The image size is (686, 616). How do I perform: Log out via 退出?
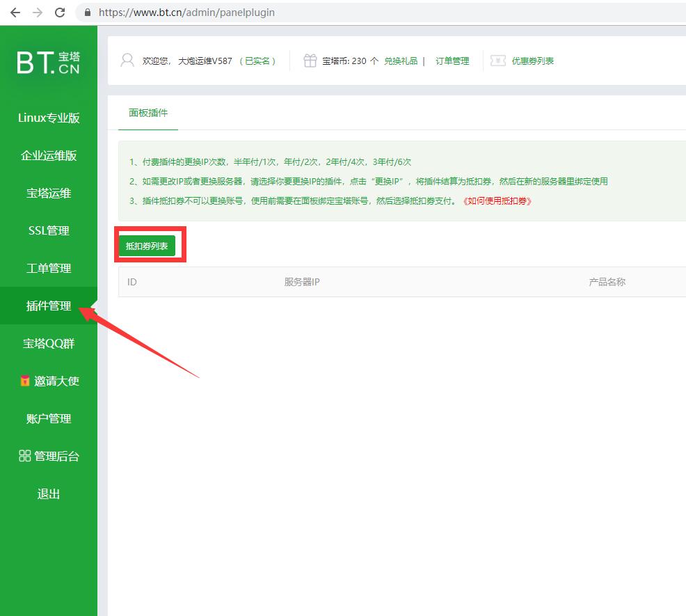click(x=49, y=494)
